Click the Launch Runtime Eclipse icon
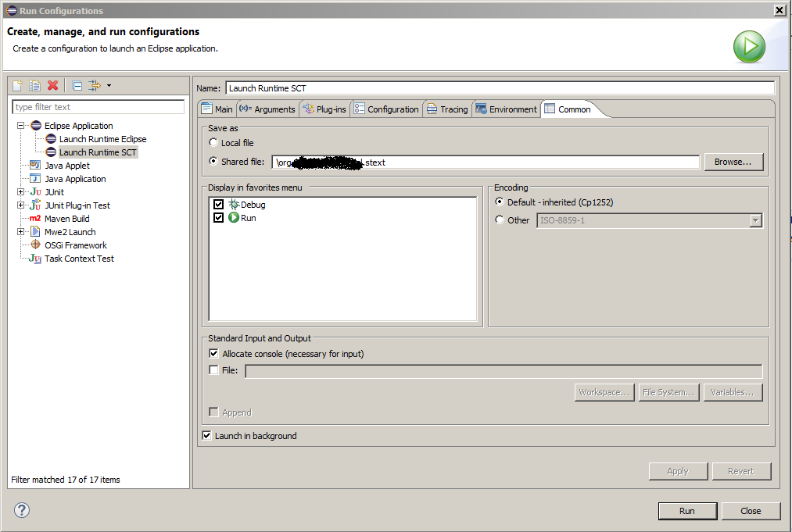This screenshot has height=532, width=792. tap(51, 139)
